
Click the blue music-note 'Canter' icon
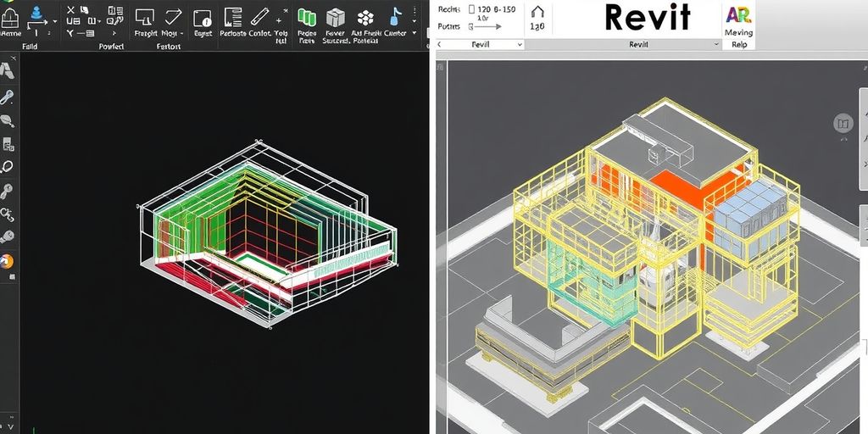[395, 17]
